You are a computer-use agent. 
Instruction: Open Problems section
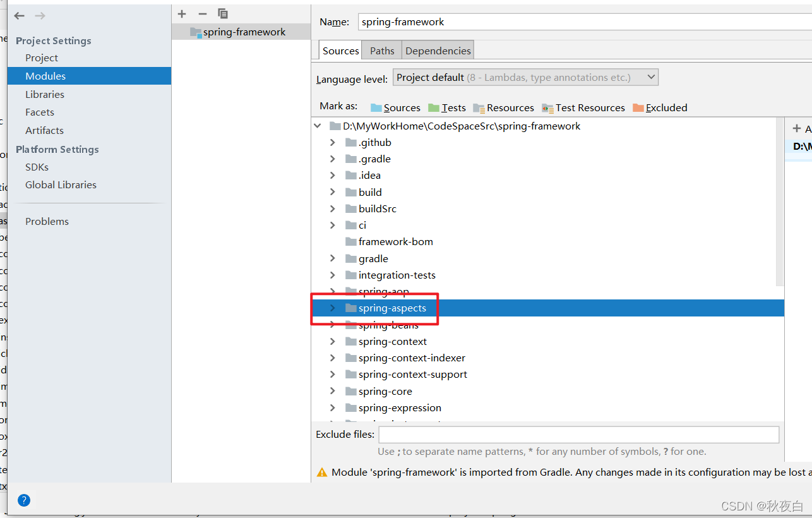pos(47,221)
